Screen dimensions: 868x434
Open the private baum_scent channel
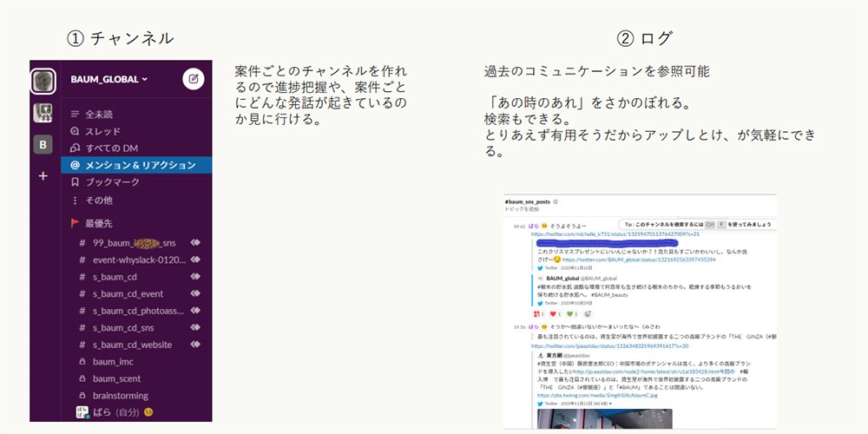pos(136,378)
